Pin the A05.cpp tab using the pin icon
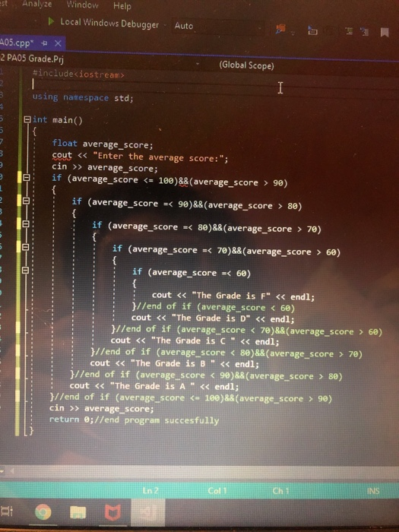 tap(44, 43)
